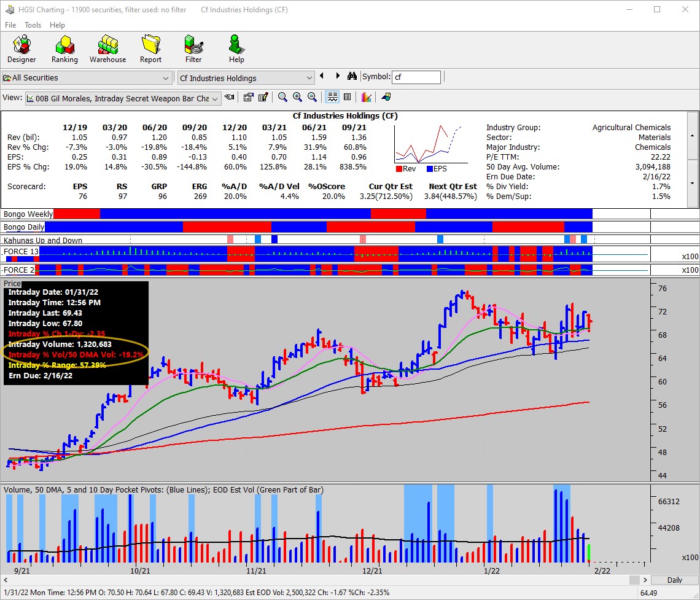Click the Daily period button

click(x=675, y=580)
